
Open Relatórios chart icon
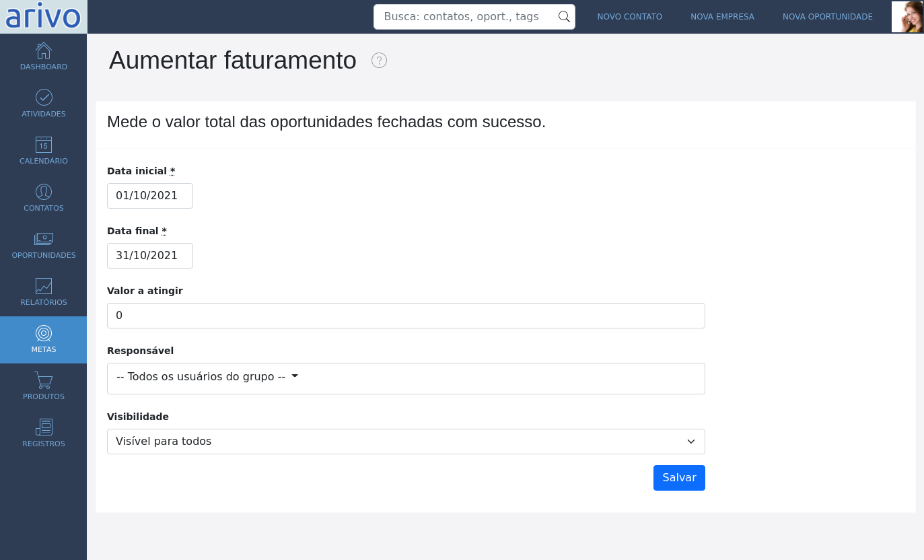[44, 286]
